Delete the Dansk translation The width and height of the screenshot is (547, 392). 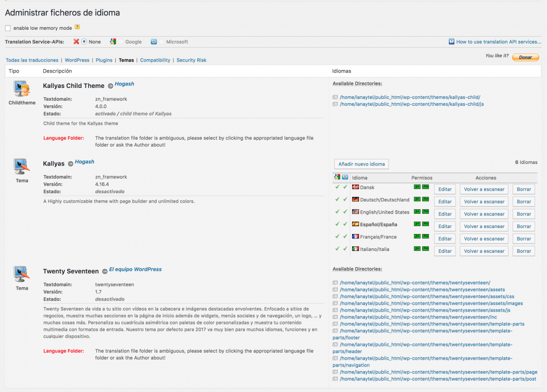coord(524,189)
